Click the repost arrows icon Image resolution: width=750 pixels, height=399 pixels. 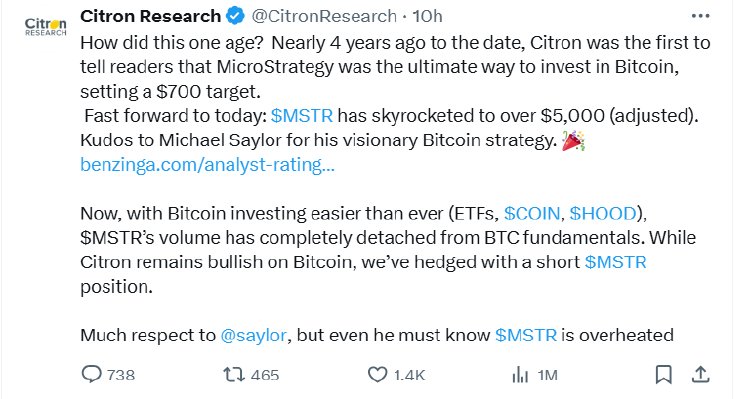click(x=234, y=375)
